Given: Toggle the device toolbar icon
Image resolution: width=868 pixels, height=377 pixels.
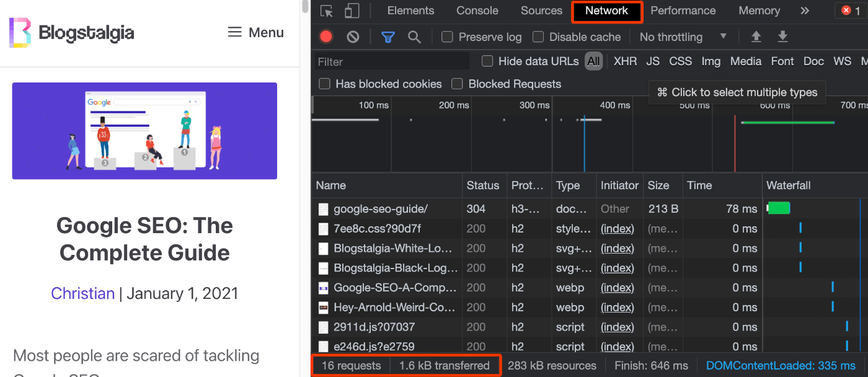Looking at the screenshot, I should point(352,11).
